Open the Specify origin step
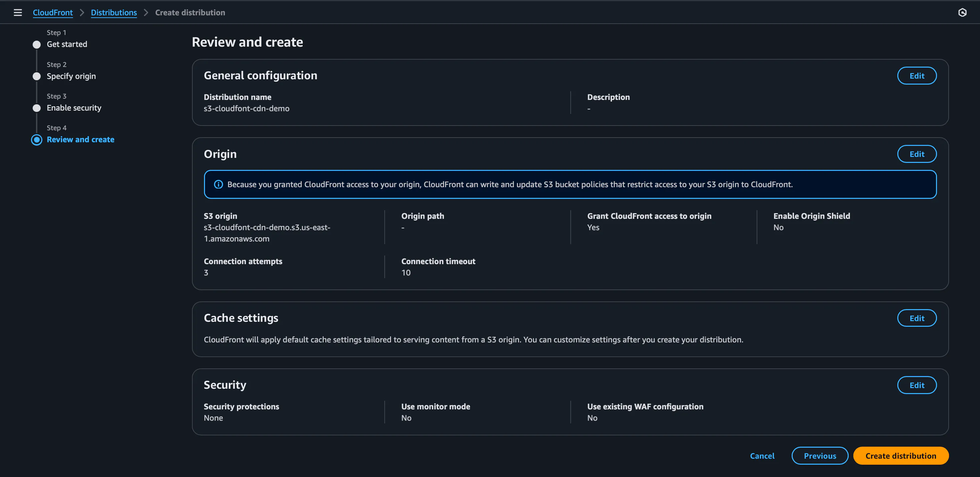980x477 pixels. tap(71, 76)
